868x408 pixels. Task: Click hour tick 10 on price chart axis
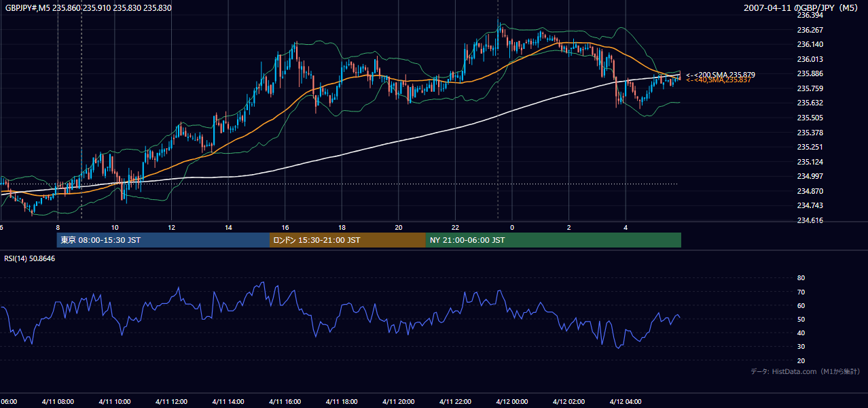[x=115, y=227]
